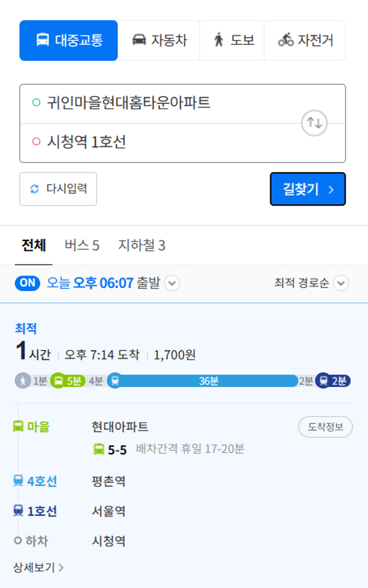Click the 시청역 1호선 destination field
The height and width of the screenshot is (588, 368).
(x=160, y=143)
